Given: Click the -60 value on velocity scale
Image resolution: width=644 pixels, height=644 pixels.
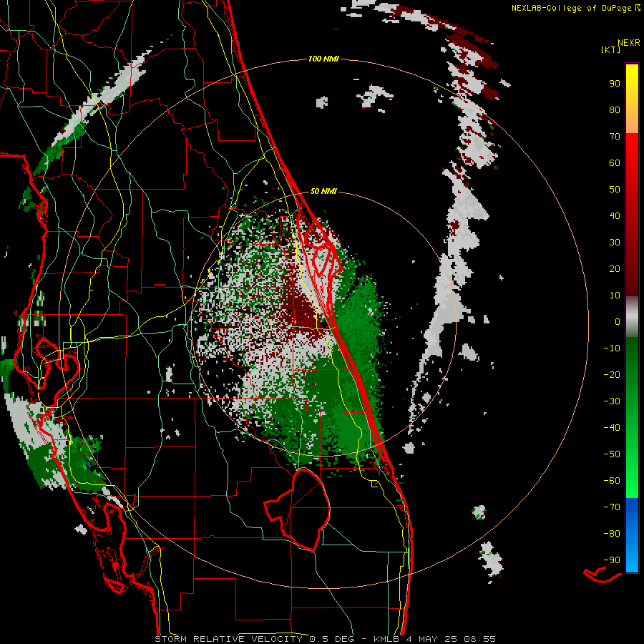Looking at the screenshot, I should tap(612, 481).
